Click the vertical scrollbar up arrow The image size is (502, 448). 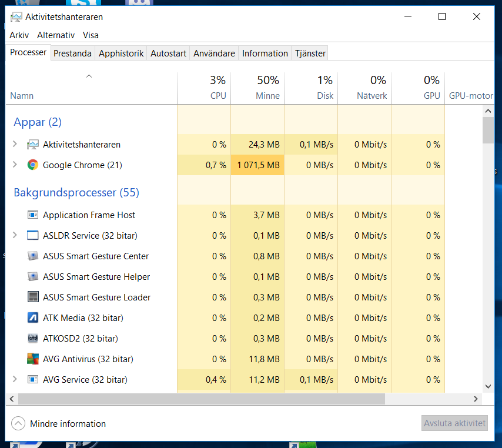pos(488,111)
